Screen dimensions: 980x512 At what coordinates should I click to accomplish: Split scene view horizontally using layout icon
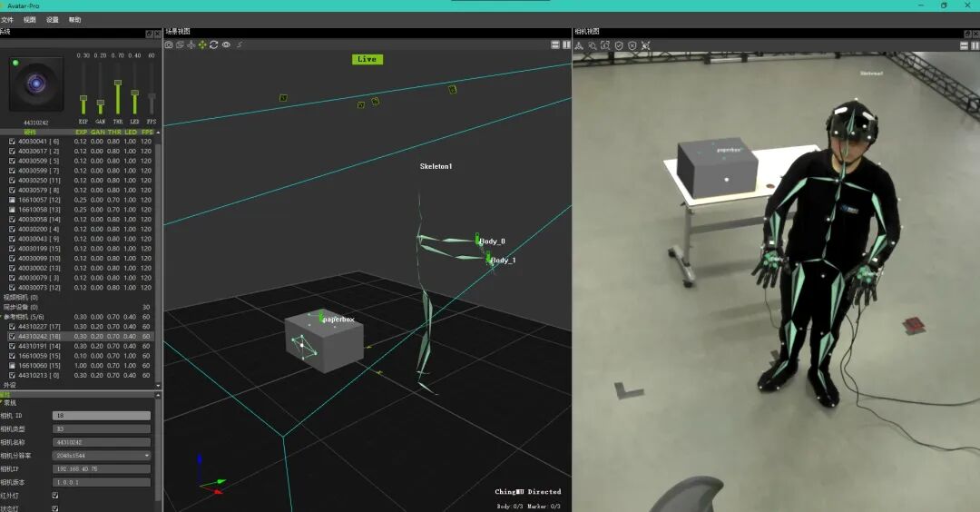(x=555, y=44)
